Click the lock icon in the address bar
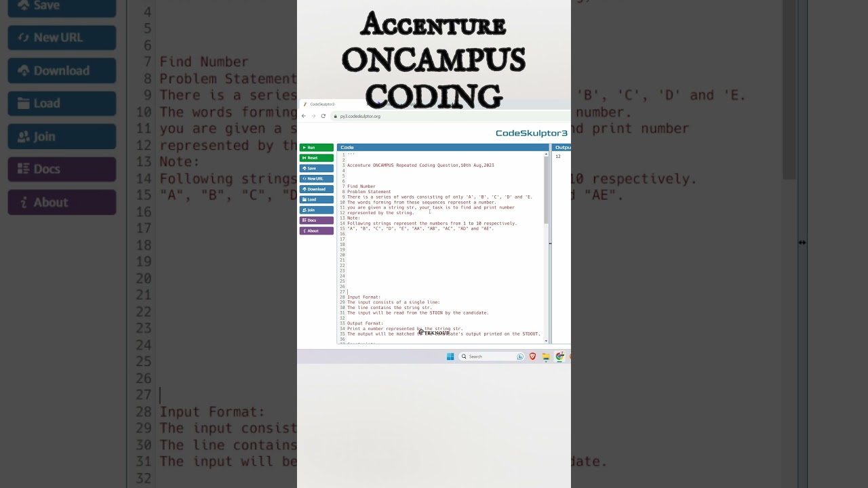 [335, 116]
